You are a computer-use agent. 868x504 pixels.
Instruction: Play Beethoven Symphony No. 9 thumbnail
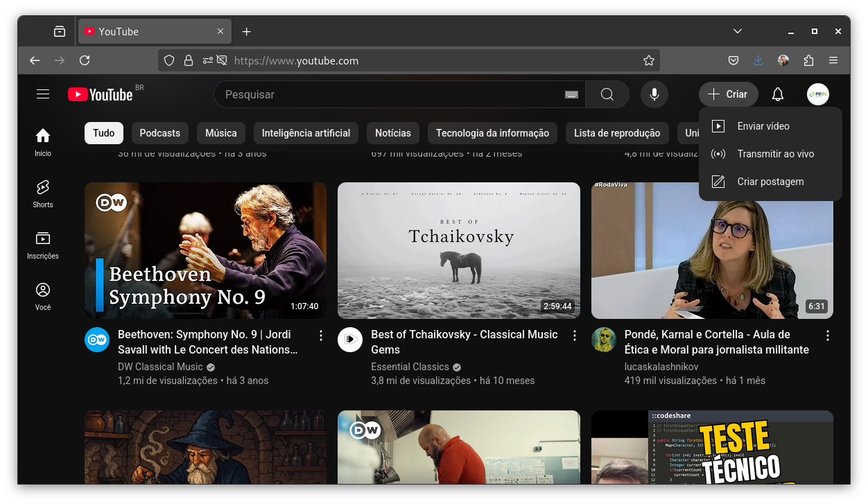click(205, 250)
